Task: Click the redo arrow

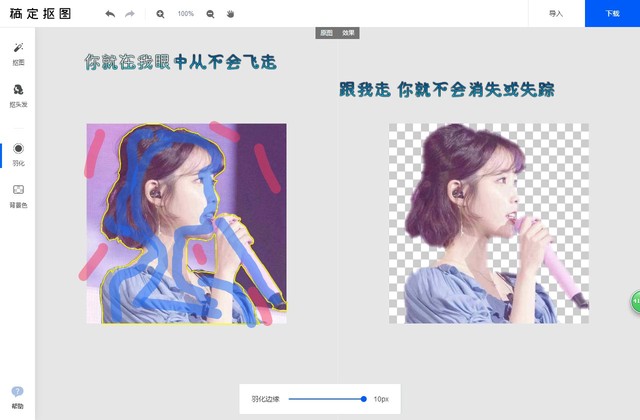Action: click(x=130, y=14)
